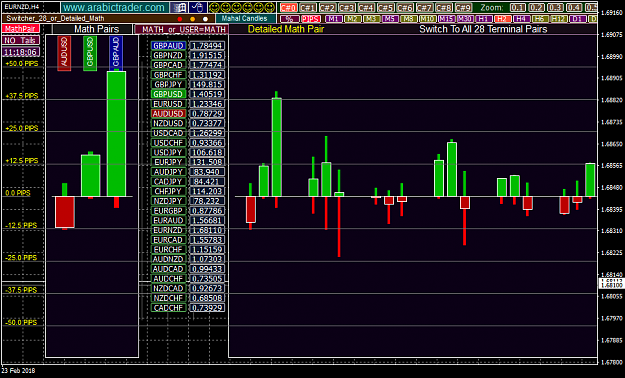This screenshot has height=378, width=625.
Task: Switch to H6 timeframe
Action: pyautogui.click(x=540, y=19)
